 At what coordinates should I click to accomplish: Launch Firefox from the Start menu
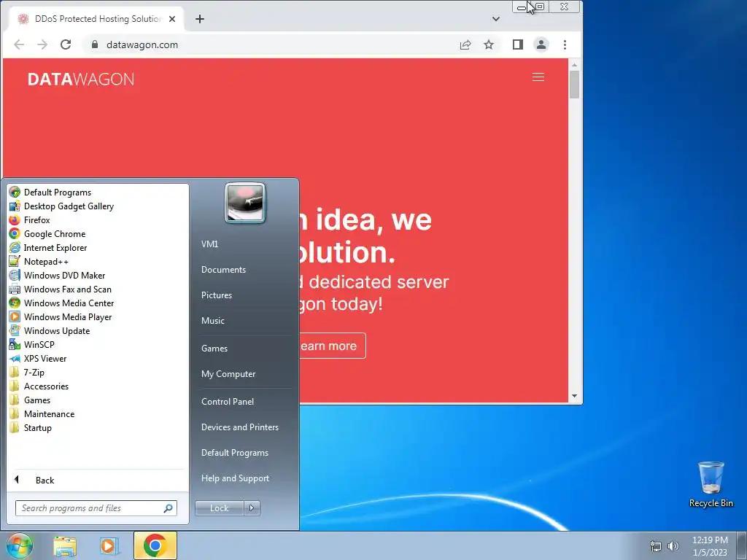click(x=36, y=220)
